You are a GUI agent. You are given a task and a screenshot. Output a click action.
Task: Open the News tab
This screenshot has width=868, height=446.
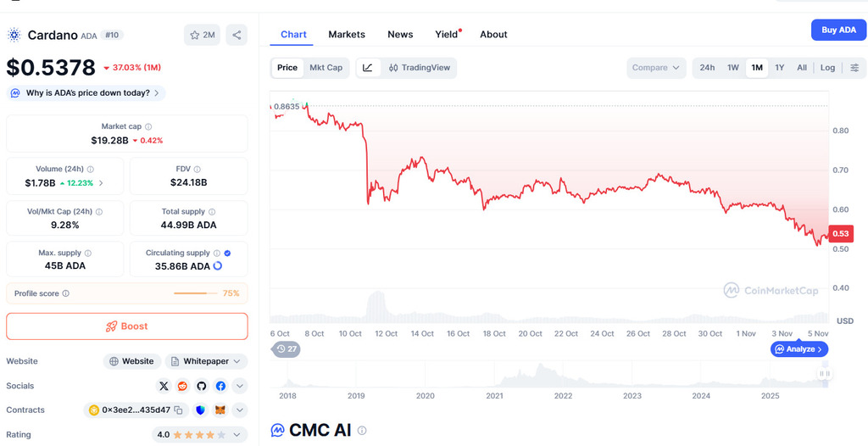click(x=400, y=35)
